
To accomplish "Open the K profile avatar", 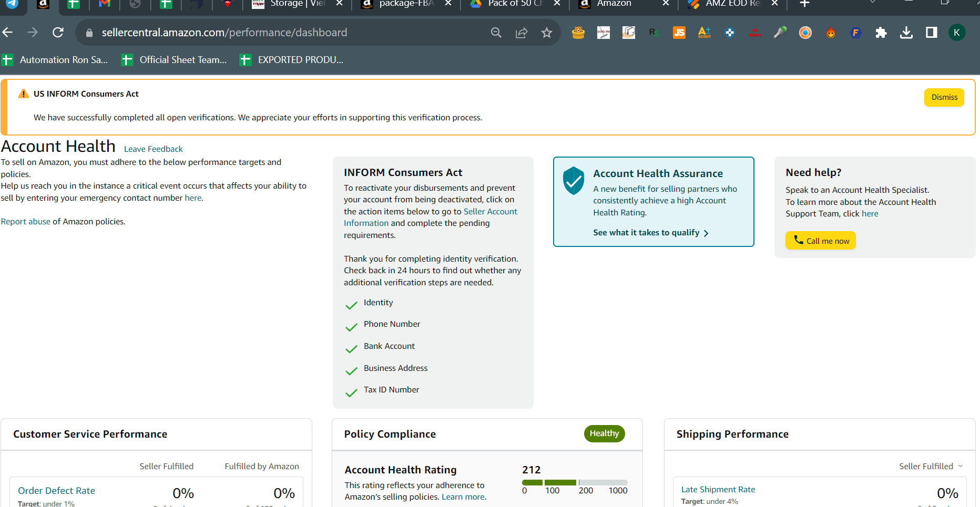I will click(957, 33).
